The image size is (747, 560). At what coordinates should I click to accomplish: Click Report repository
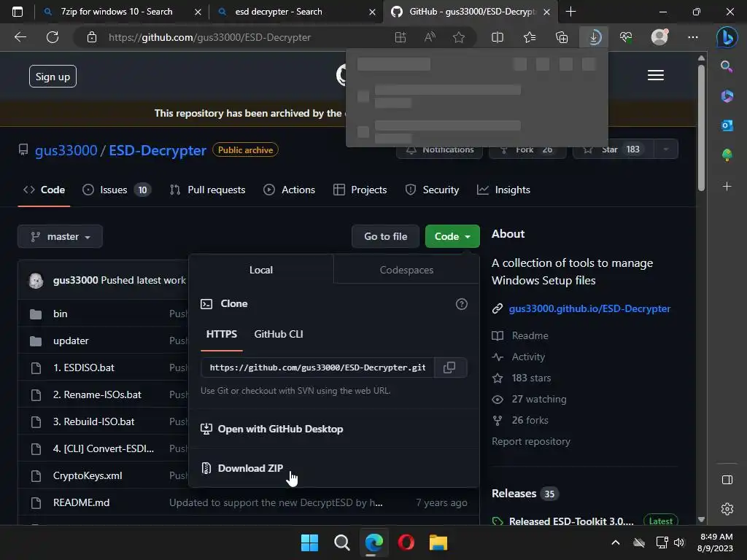[531, 441]
